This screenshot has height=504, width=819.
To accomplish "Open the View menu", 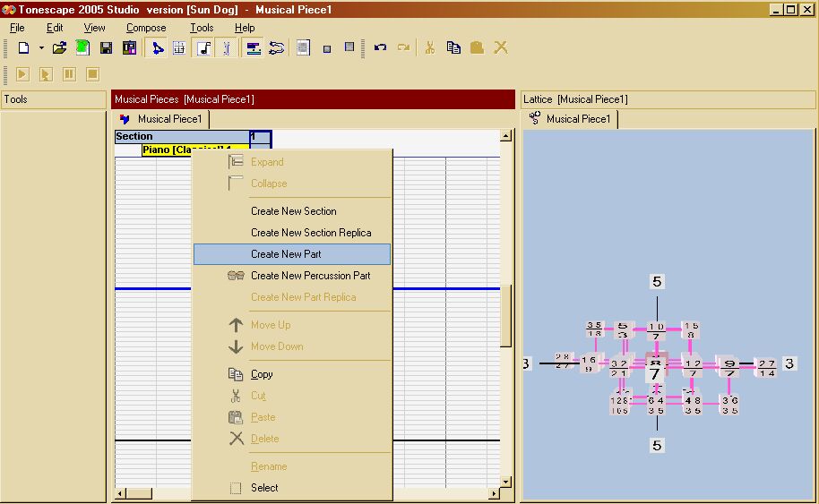I will click(x=94, y=28).
